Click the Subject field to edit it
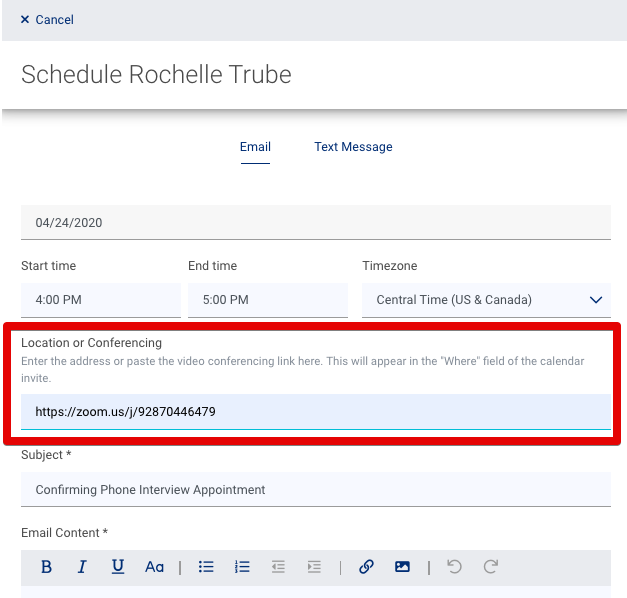 pyautogui.click(x=315, y=490)
